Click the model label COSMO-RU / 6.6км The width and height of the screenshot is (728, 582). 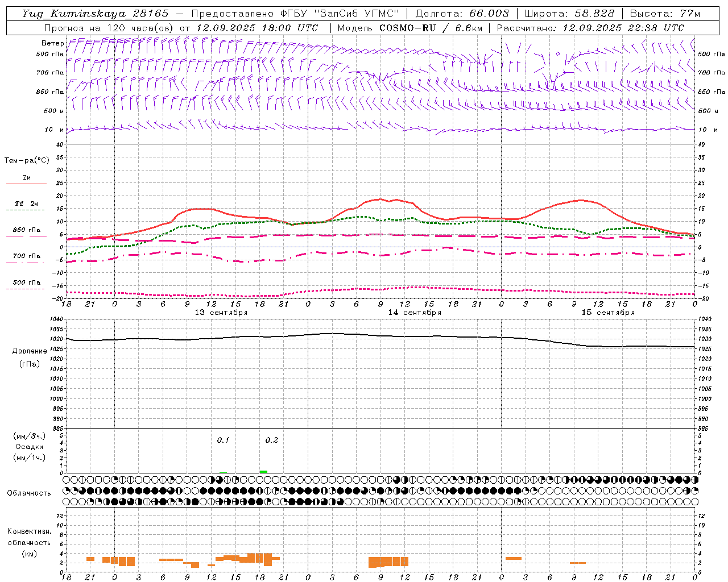(431, 28)
